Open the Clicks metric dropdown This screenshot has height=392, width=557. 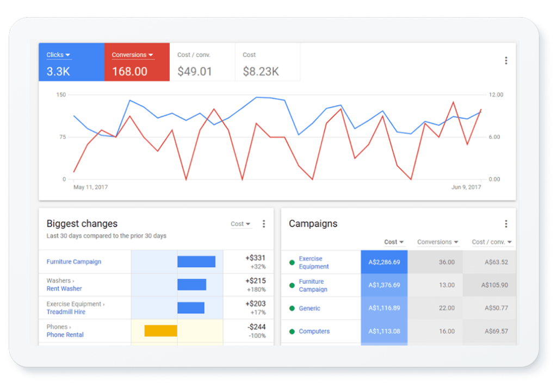(x=59, y=55)
